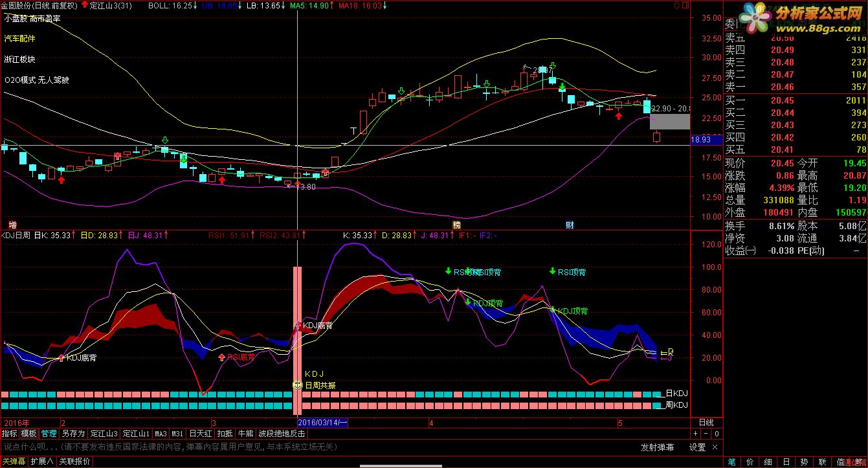Screen dimensions: 868x468
Task: Click the 发射弹幕 send button
Action: coord(657,447)
